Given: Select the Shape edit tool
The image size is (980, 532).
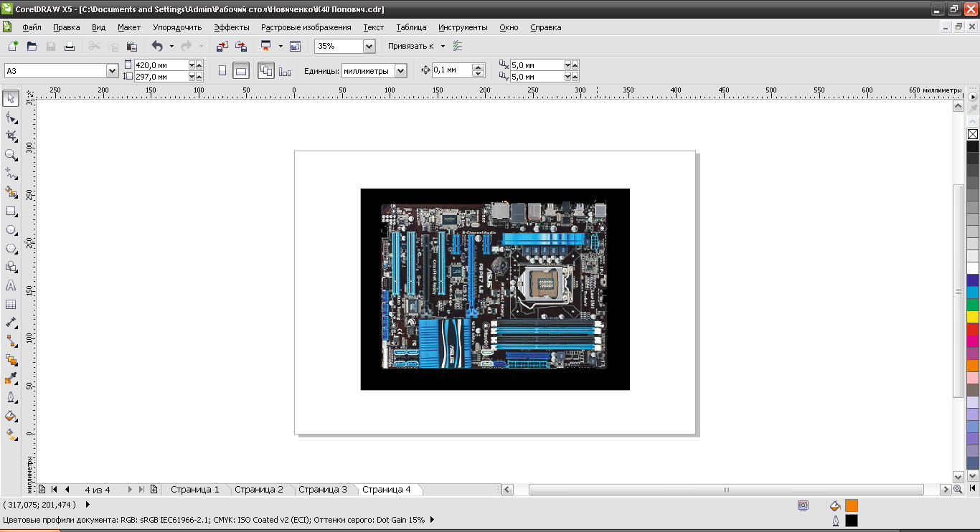Looking at the screenshot, I should 11,117.
